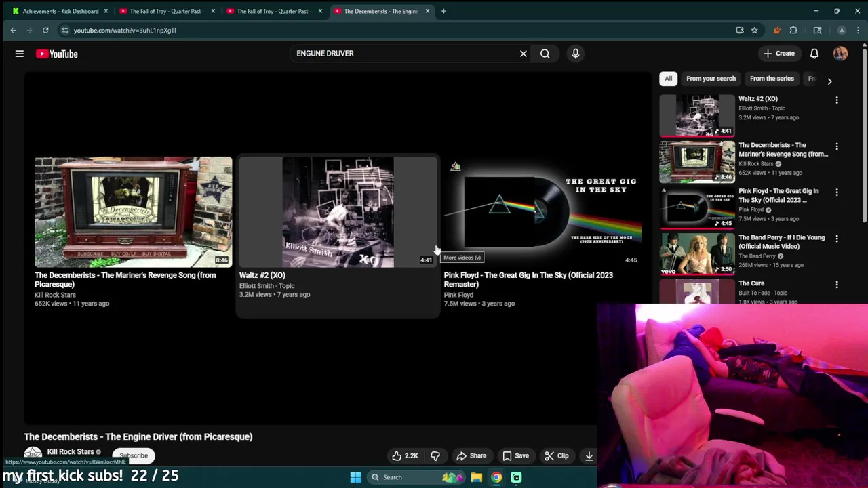This screenshot has width=868, height=488.
Task: Show more filter chips arrow
Action: pos(829,81)
